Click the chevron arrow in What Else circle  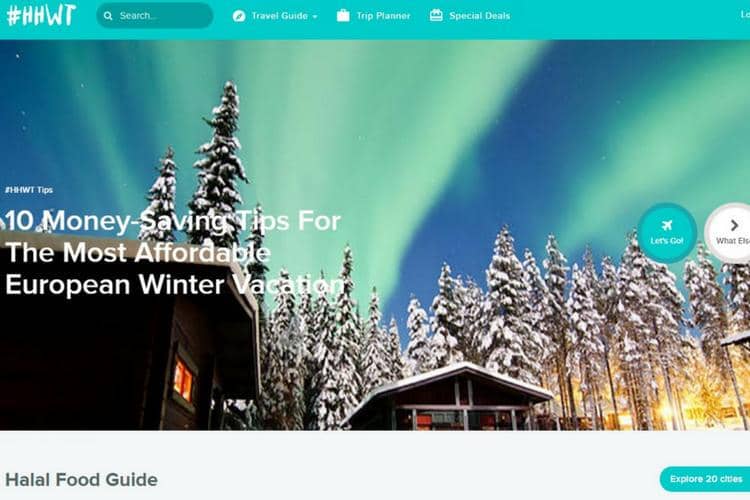click(734, 225)
